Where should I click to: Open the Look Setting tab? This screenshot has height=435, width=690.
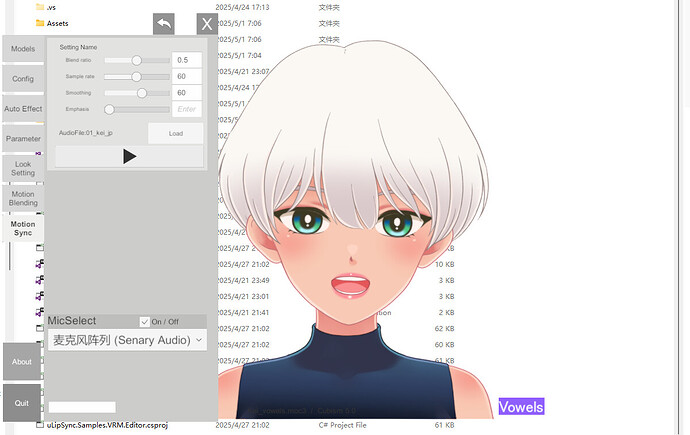point(23,168)
